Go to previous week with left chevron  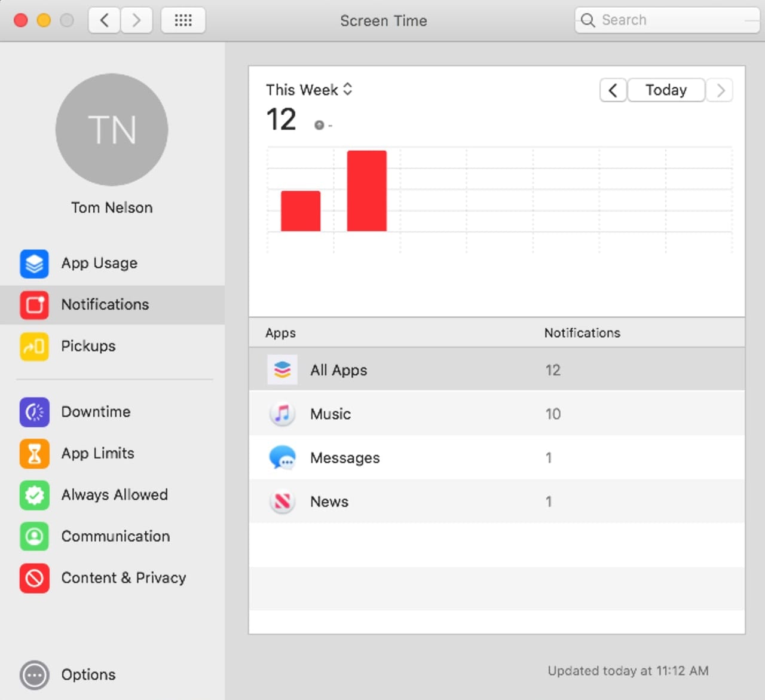tap(613, 90)
